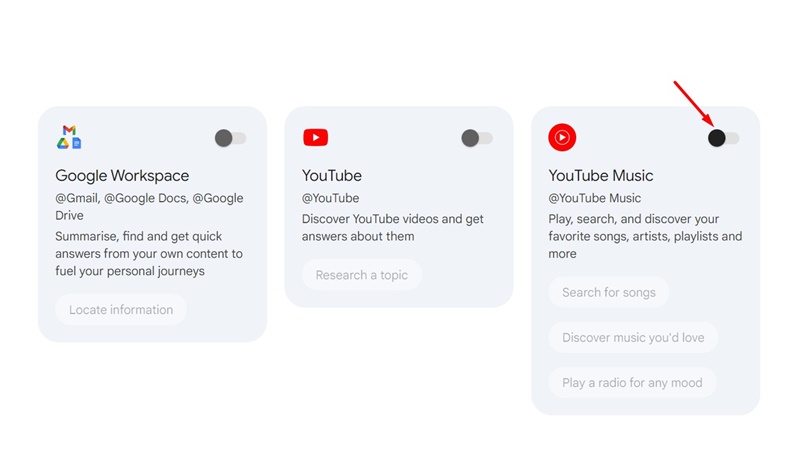Click the '@Gmail, @Google Docs, @Google Drive' handles
Viewport: 800px width, 455px height.
click(149, 207)
